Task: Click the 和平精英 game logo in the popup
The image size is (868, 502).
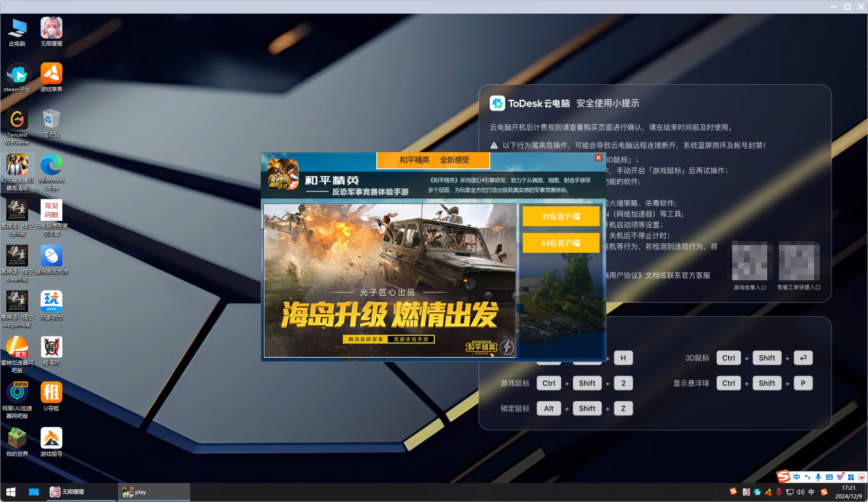Action: pos(283,174)
